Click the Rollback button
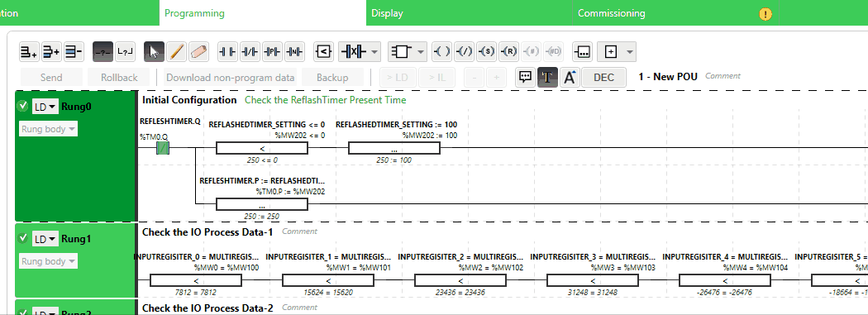 pos(119,78)
